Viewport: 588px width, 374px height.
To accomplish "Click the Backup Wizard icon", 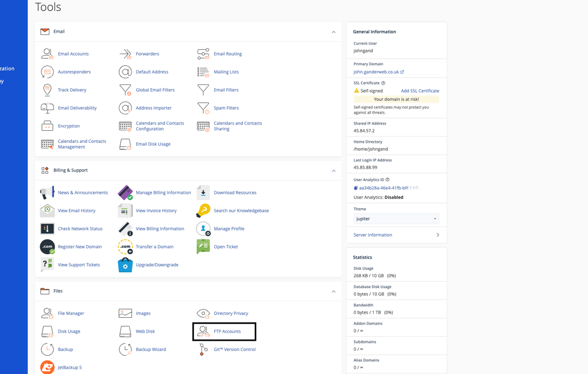I will (x=125, y=349).
